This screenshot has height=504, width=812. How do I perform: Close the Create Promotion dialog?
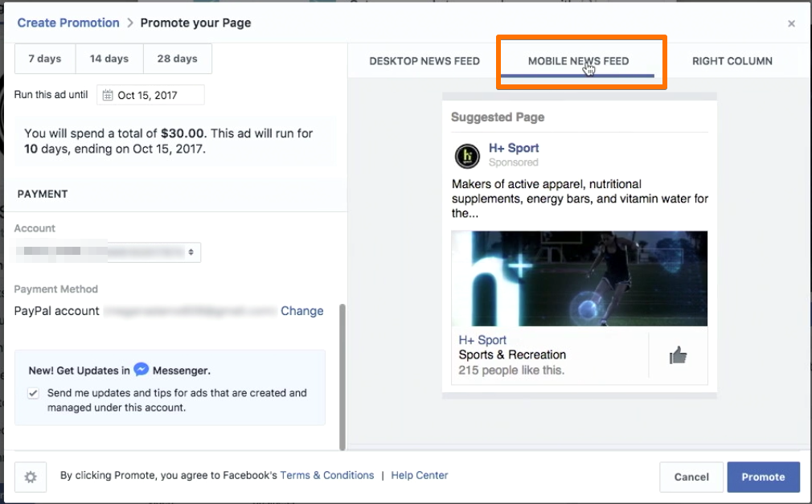coord(791,23)
